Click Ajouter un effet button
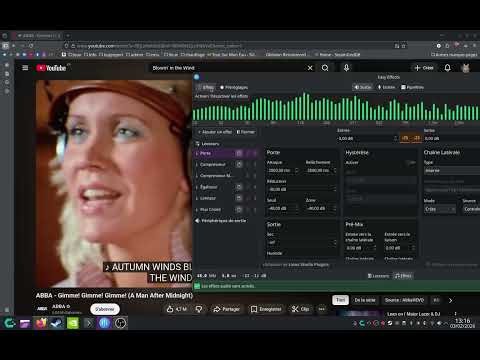480x360 pixels. click(215, 132)
